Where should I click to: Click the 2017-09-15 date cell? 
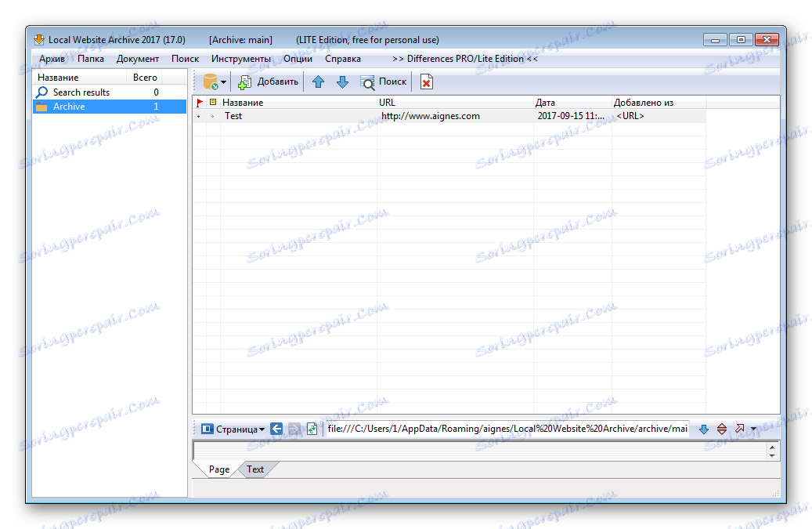pos(571,116)
